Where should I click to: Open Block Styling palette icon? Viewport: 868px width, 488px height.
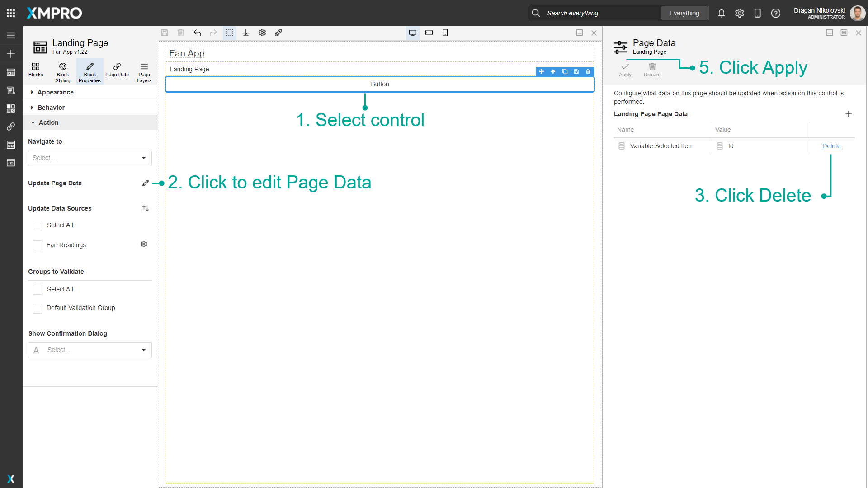(62, 71)
